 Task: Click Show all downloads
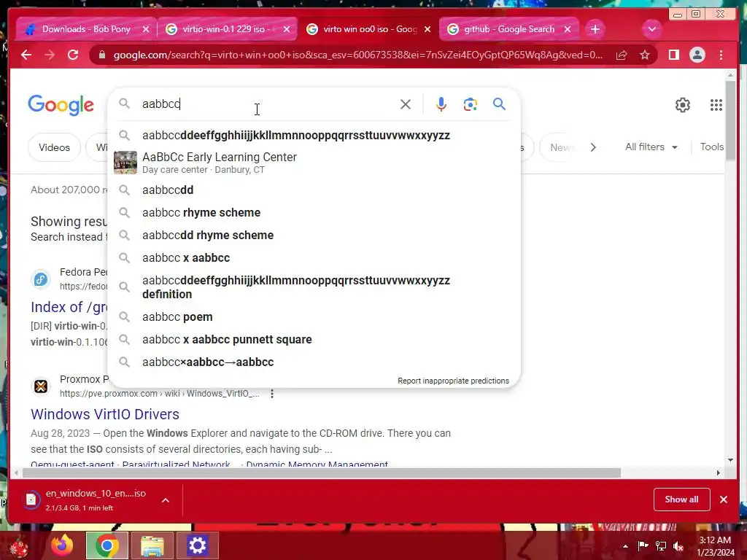coord(681,499)
